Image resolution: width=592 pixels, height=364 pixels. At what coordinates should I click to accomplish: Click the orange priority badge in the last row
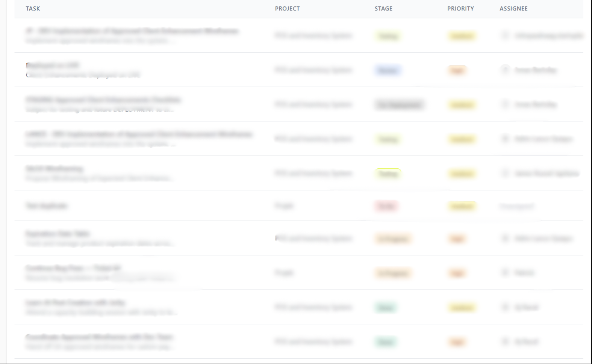pyautogui.click(x=457, y=342)
